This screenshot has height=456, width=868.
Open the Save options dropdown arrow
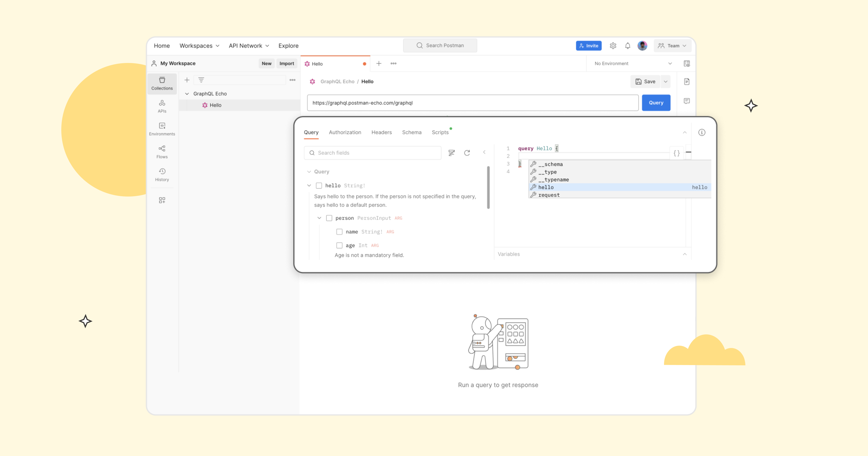click(665, 82)
